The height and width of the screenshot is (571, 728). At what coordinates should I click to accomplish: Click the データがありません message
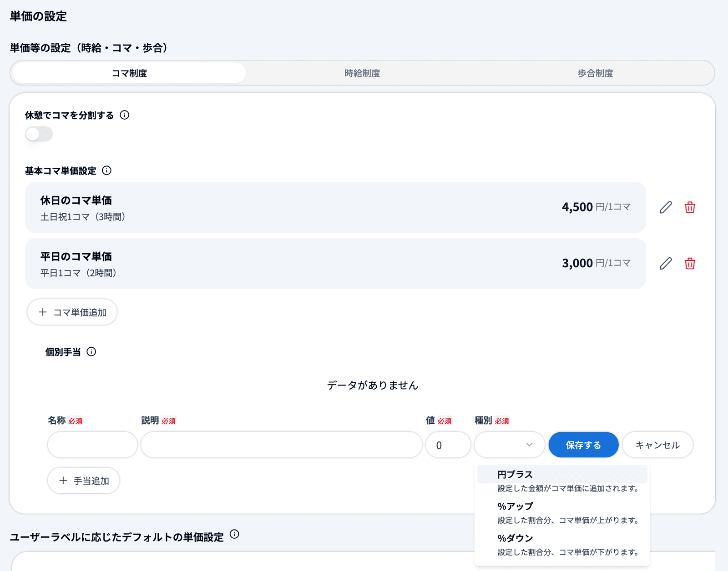(x=373, y=385)
